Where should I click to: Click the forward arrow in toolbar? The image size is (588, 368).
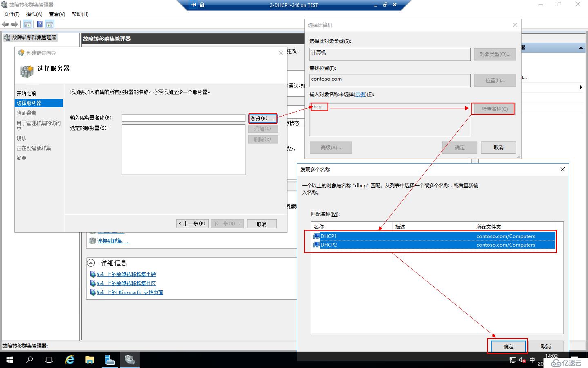(x=15, y=25)
